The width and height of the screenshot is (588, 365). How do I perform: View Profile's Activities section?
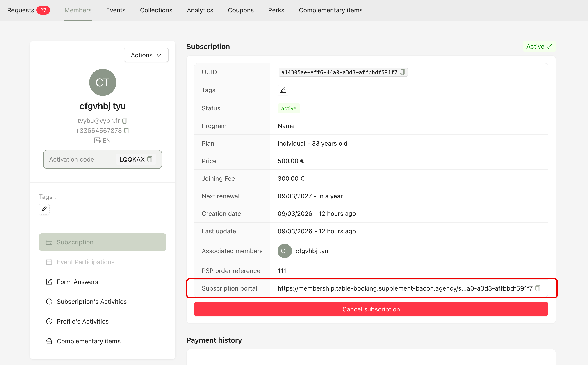pos(83,321)
